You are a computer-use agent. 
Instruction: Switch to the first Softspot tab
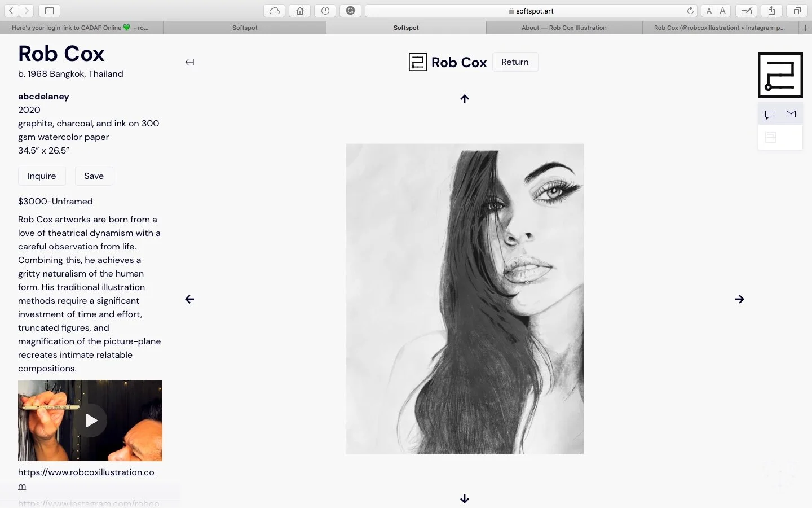coord(245,28)
